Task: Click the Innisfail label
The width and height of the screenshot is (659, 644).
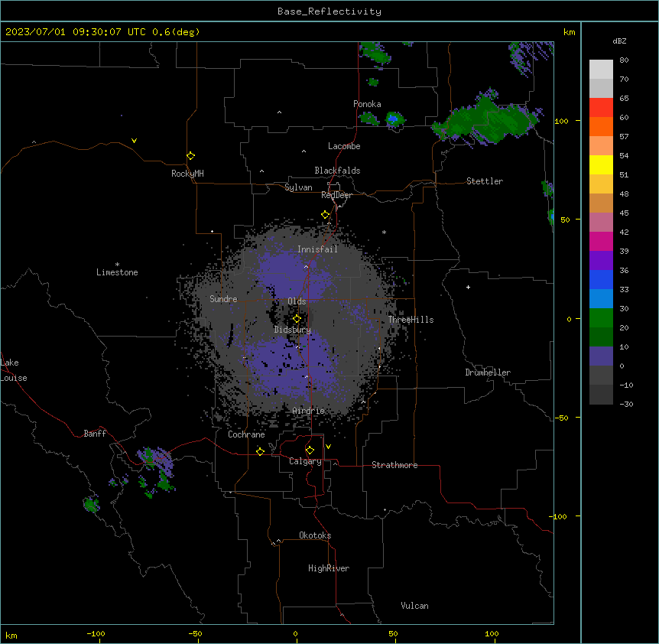Action: coord(317,249)
